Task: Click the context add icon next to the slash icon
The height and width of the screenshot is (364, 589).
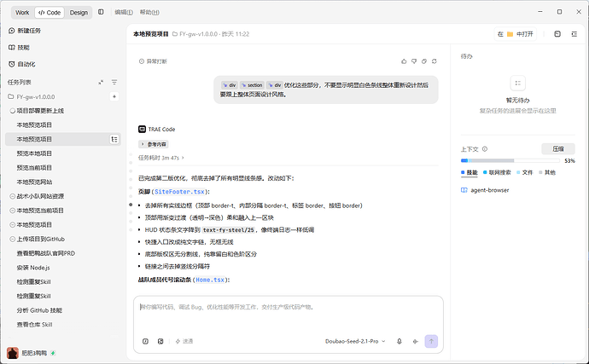Action: (x=160, y=342)
